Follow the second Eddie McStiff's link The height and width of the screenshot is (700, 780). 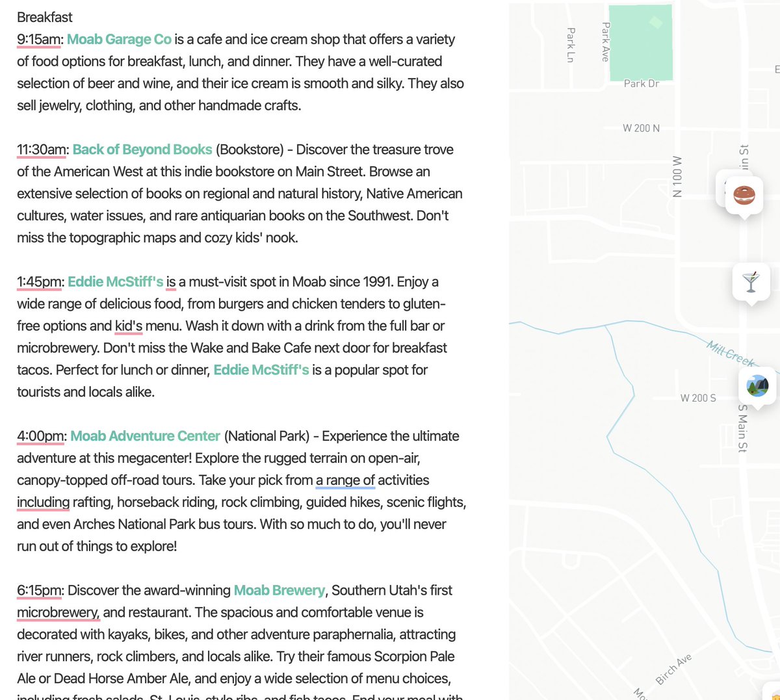(x=261, y=369)
